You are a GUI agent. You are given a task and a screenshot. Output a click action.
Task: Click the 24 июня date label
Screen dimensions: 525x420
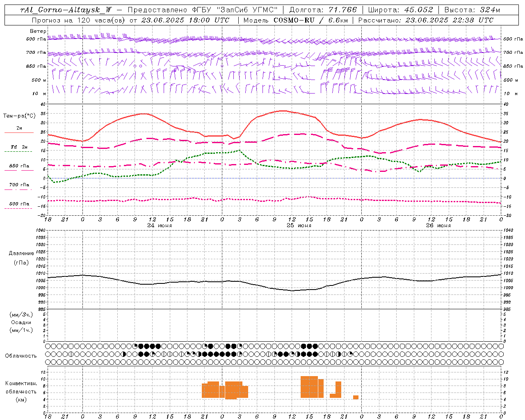click(160, 226)
